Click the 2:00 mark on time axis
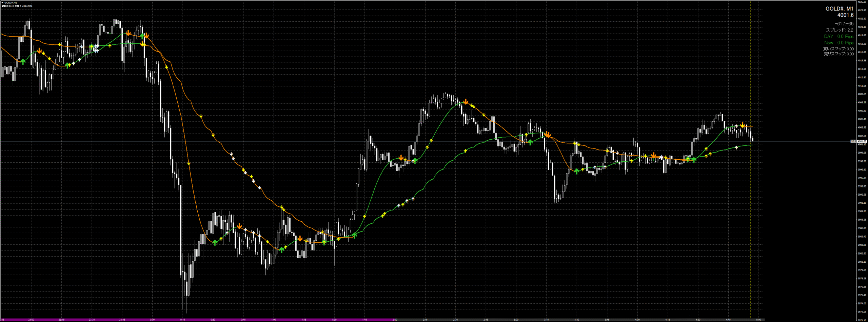 [x=395, y=320]
